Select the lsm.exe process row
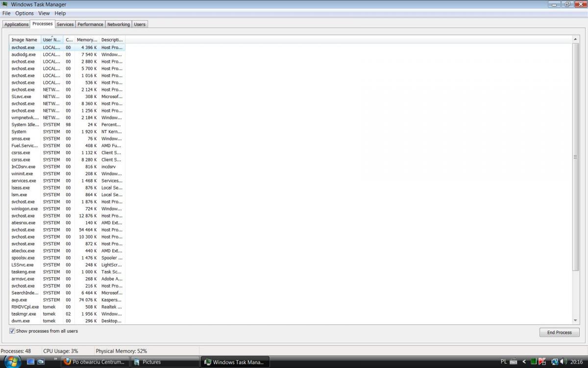This screenshot has width=588, height=368. tap(67, 195)
